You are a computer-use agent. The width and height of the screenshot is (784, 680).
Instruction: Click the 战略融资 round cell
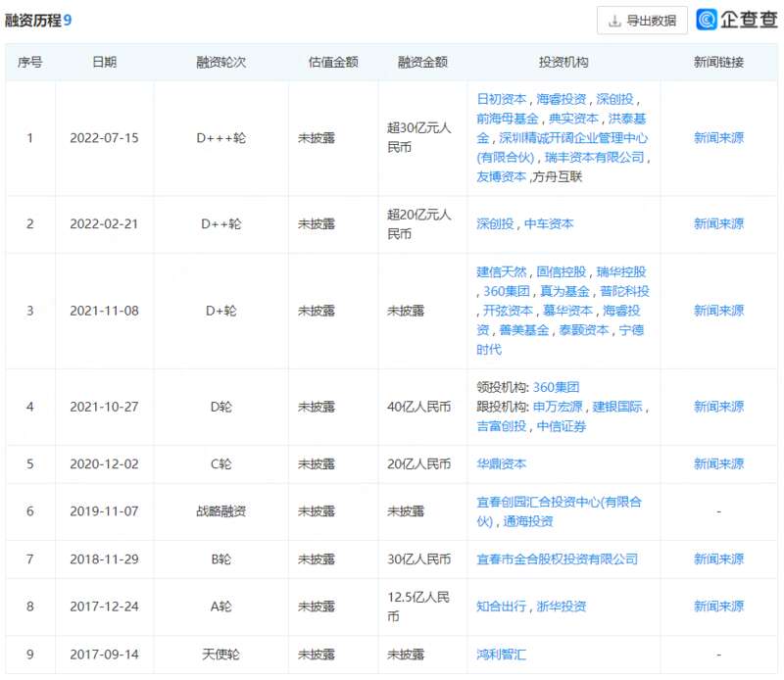pyautogui.click(x=221, y=511)
